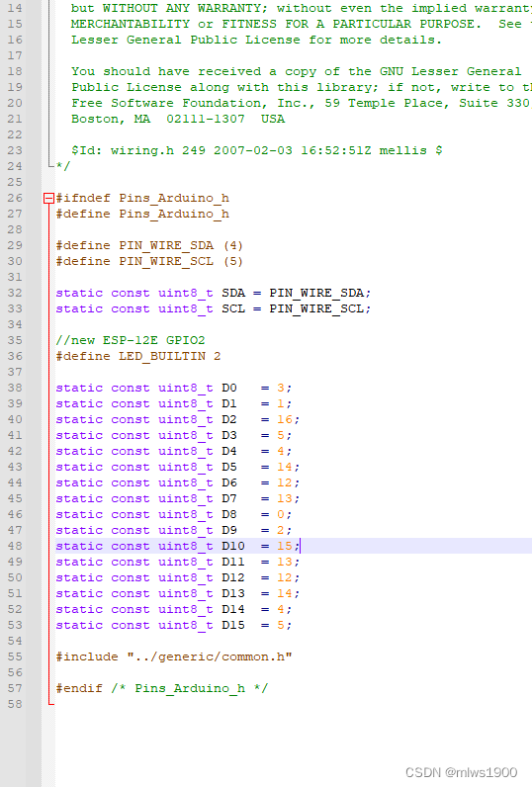Click the 'MERCHANTABILITY or FITNESS' line
Screen dimensions: 532x787
click(x=302, y=24)
